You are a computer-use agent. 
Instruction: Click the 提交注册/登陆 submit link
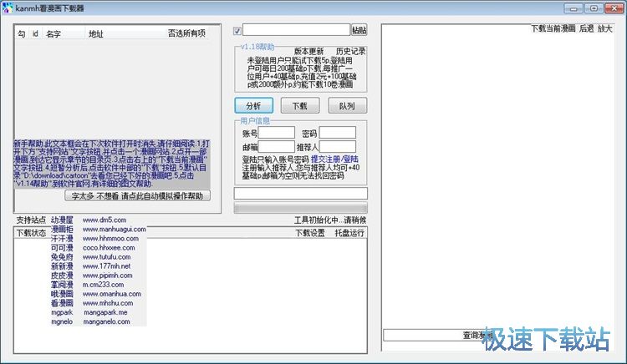(334, 159)
